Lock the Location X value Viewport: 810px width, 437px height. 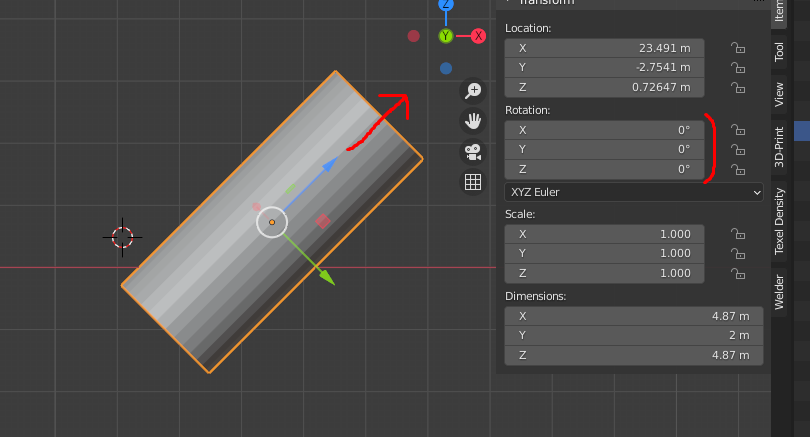coord(738,48)
